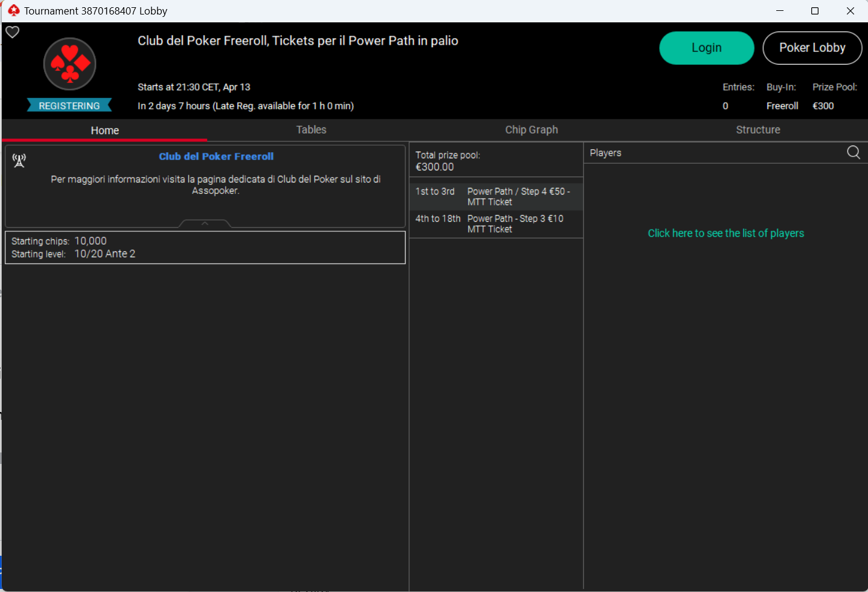The height and width of the screenshot is (592, 868).
Task: Go to the Poker Lobby
Action: (812, 48)
